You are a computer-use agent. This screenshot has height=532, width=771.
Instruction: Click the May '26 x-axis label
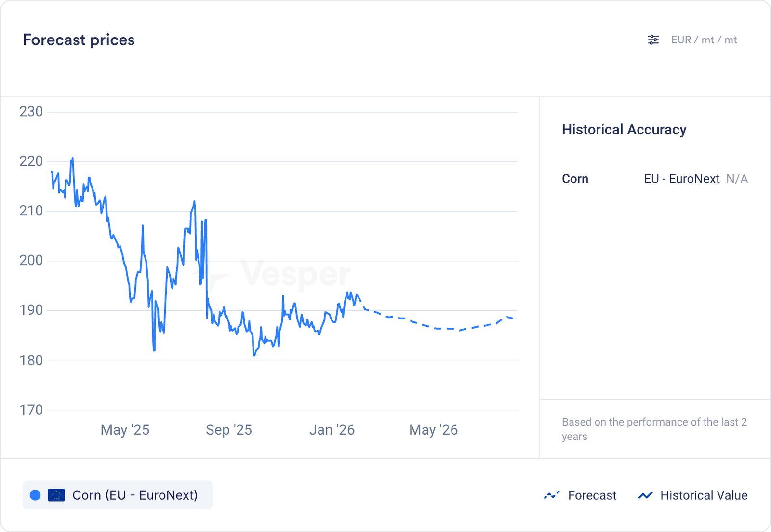[433, 429]
